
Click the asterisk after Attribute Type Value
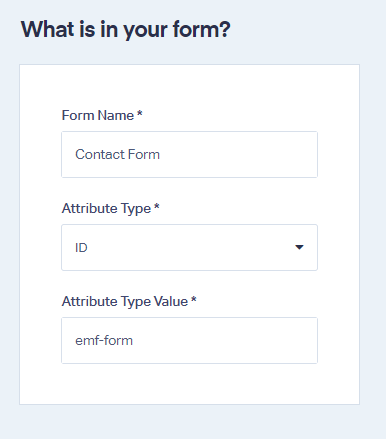[x=194, y=299]
